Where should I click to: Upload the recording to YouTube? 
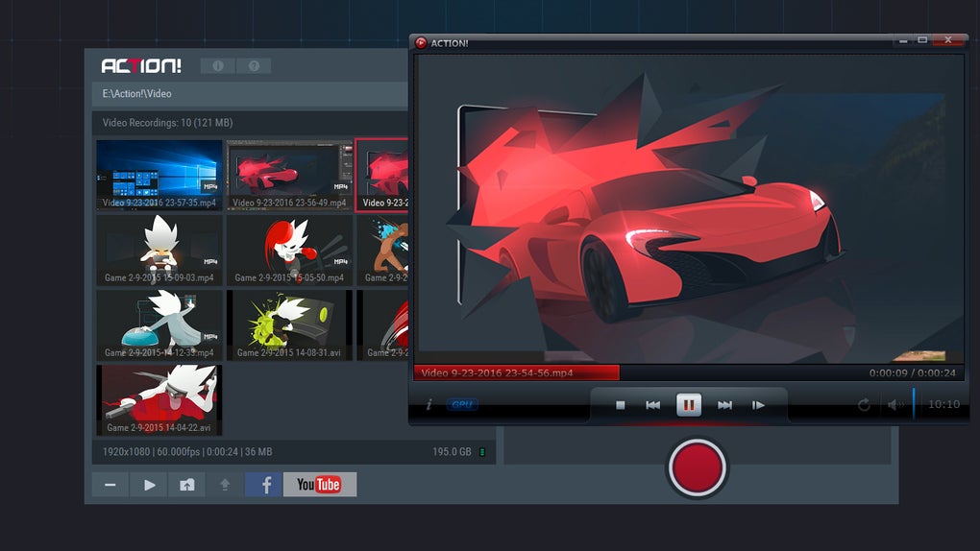pos(319,485)
